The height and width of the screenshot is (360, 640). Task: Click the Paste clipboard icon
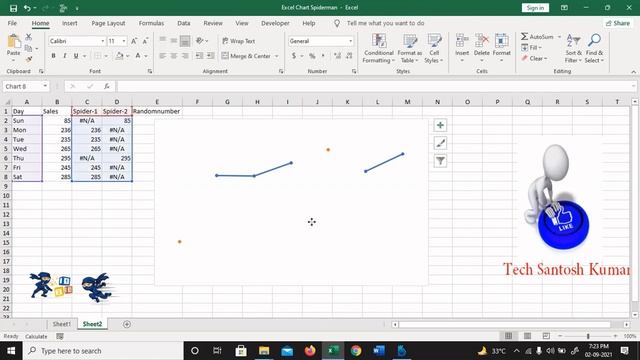(13, 42)
